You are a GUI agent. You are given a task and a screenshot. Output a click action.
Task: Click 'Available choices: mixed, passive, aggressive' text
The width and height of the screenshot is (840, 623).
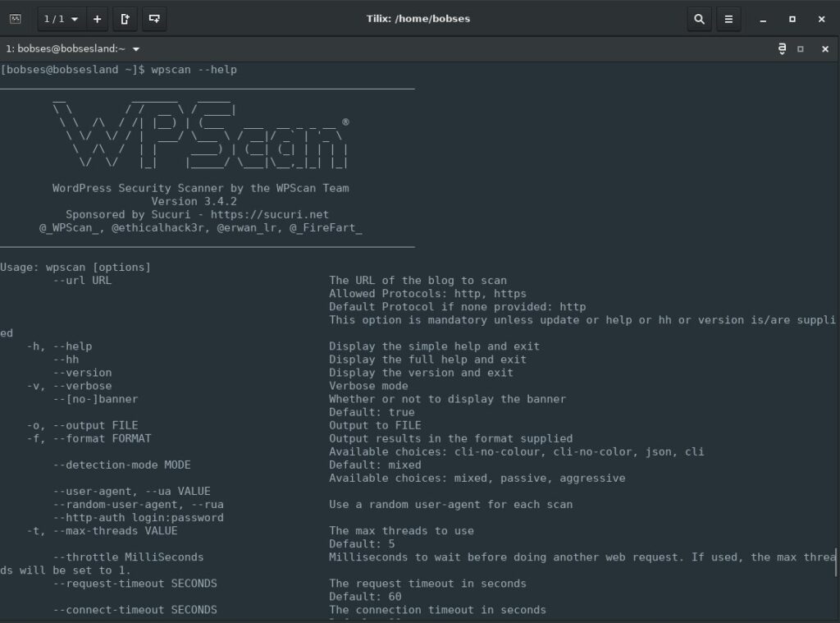click(x=477, y=479)
